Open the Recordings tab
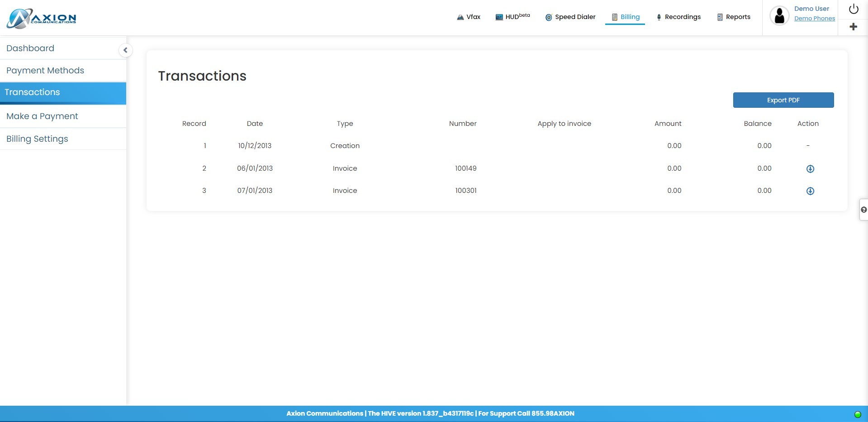Image resolution: width=868 pixels, height=422 pixels. tap(678, 17)
